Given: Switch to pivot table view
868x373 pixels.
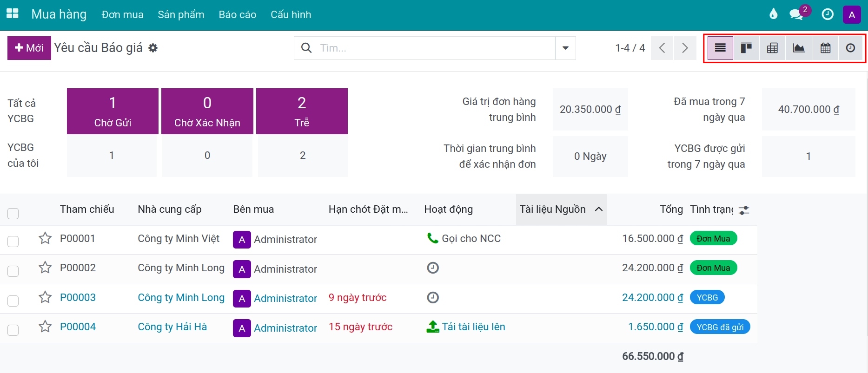Looking at the screenshot, I should click(x=772, y=48).
